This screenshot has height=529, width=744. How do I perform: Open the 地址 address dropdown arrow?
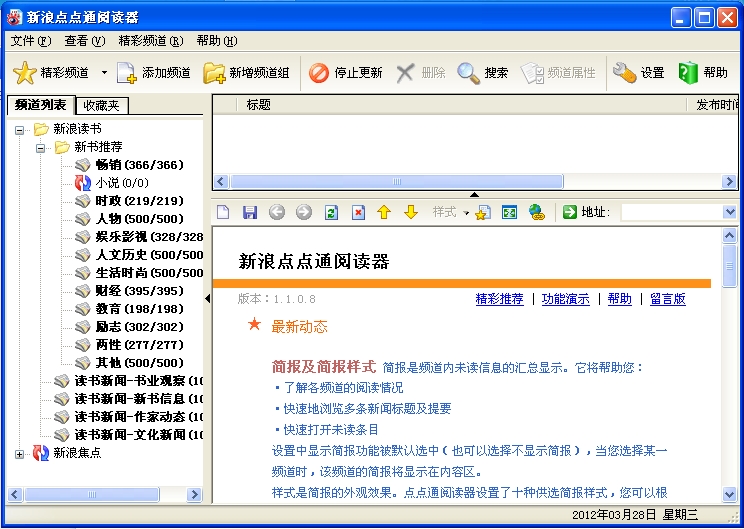pos(730,212)
